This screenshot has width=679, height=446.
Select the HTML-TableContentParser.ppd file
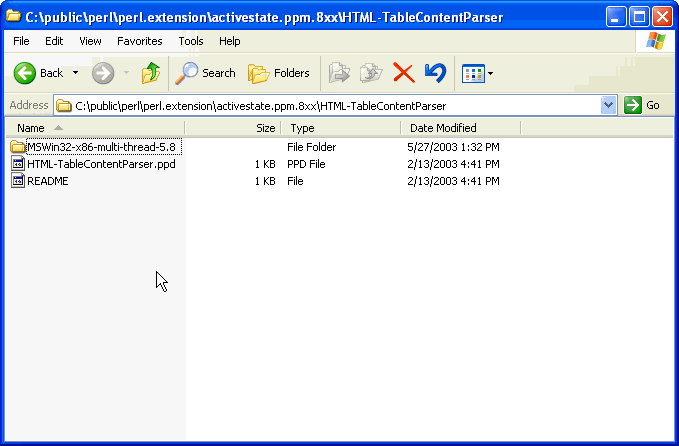[x=100, y=164]
